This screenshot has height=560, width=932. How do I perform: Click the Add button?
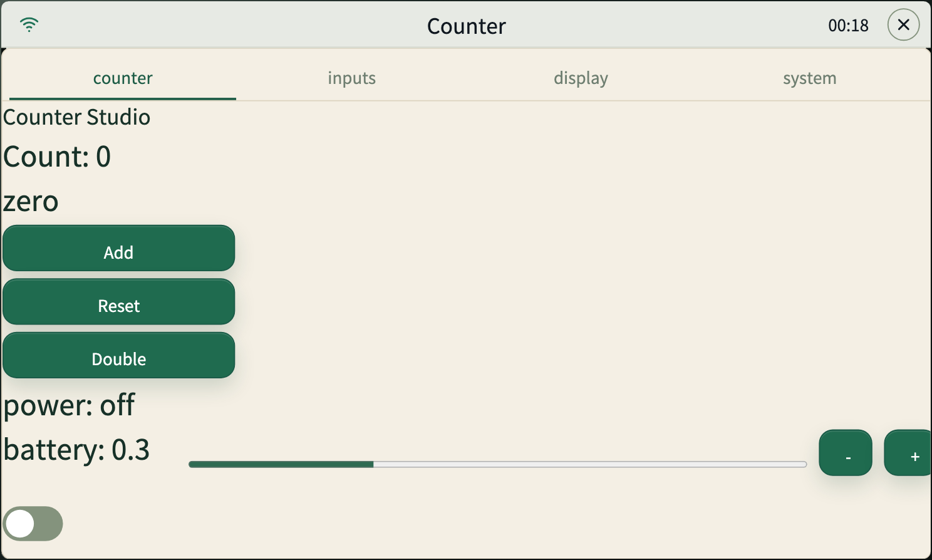[x=119, y=249]
